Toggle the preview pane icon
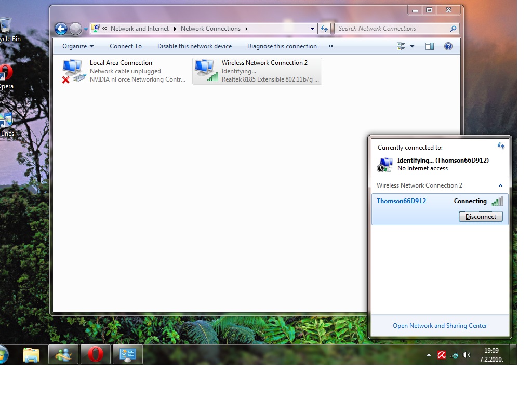The width and height of the screenshot is (532, 399). click(429, 46)
